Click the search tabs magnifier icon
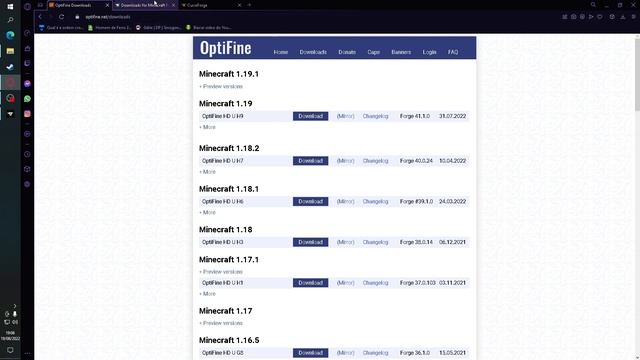640x360 pixels. coord(593,5)
